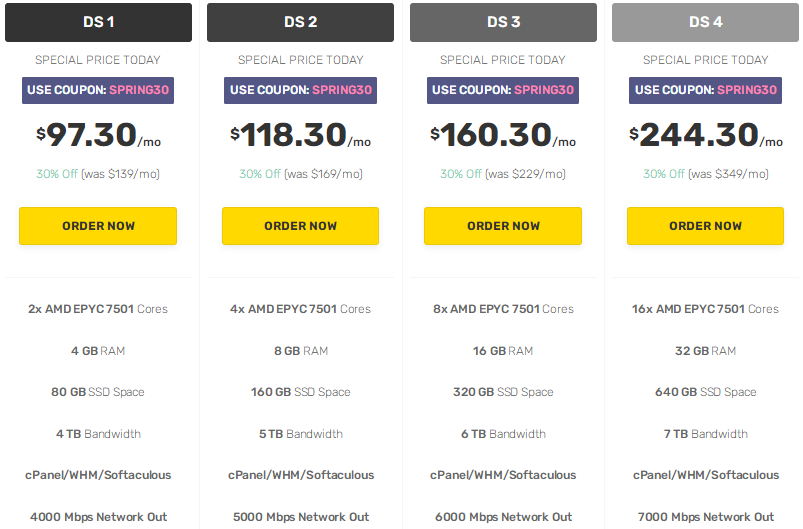Click the 30% Off text under $160.30
The width and height of the screenshot is (803, 529).
(x=462, y=174)
